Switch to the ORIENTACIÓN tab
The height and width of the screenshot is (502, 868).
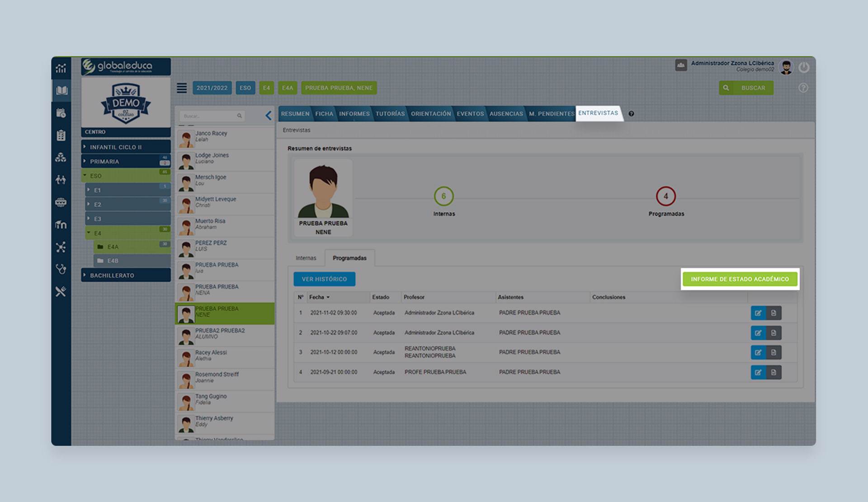click(431, 114)
